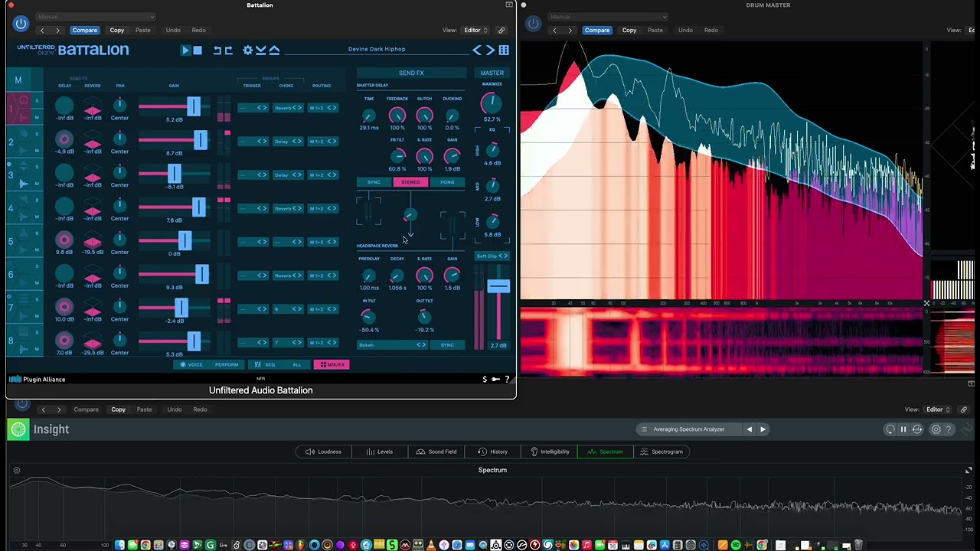Click Undo in Battalion window header
Viewport: 980px width, 551px height.
pos(173,31)
